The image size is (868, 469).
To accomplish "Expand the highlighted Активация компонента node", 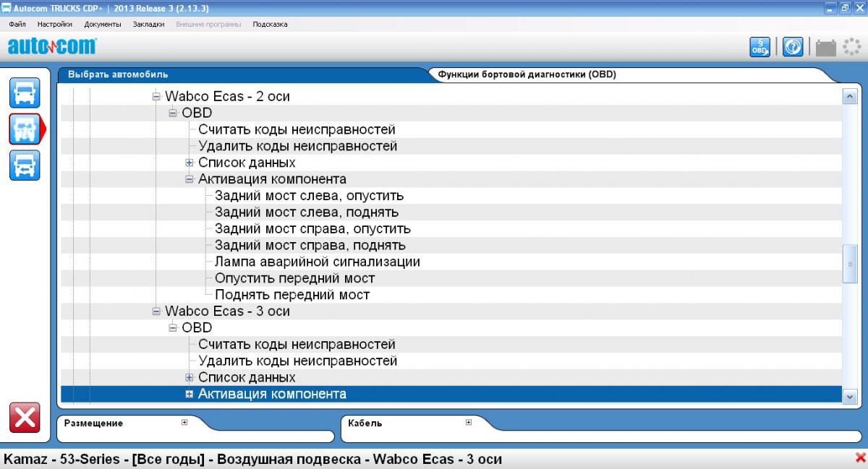I will click(190, 395).
